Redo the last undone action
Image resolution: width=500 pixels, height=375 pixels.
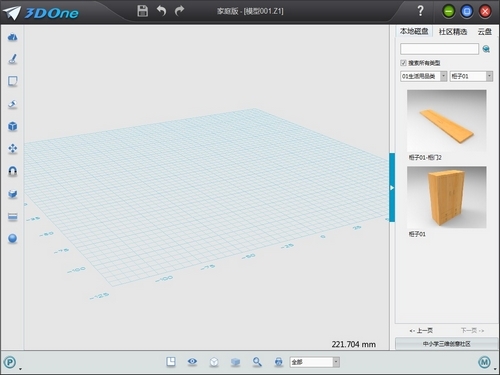(x=179, y=11)
